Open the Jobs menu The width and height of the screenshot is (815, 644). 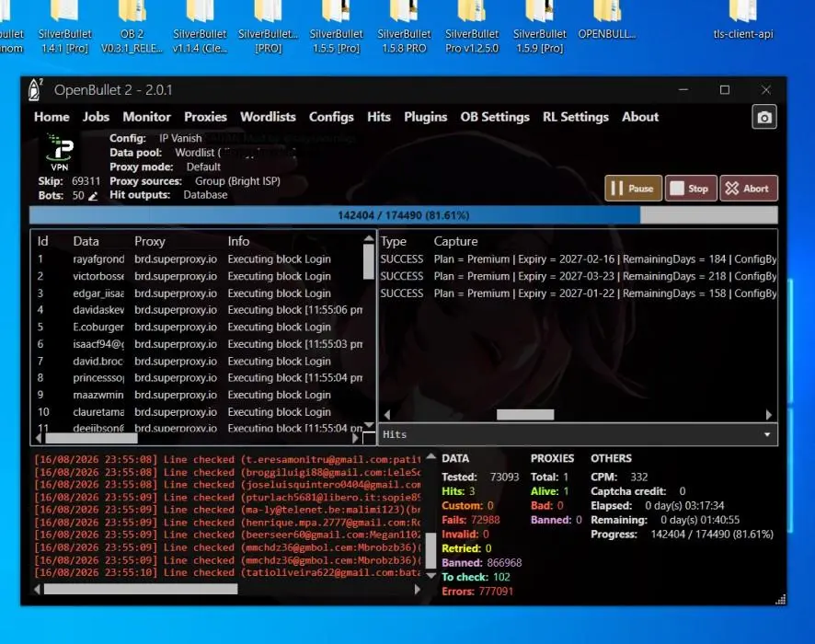[x=97, y=117]
